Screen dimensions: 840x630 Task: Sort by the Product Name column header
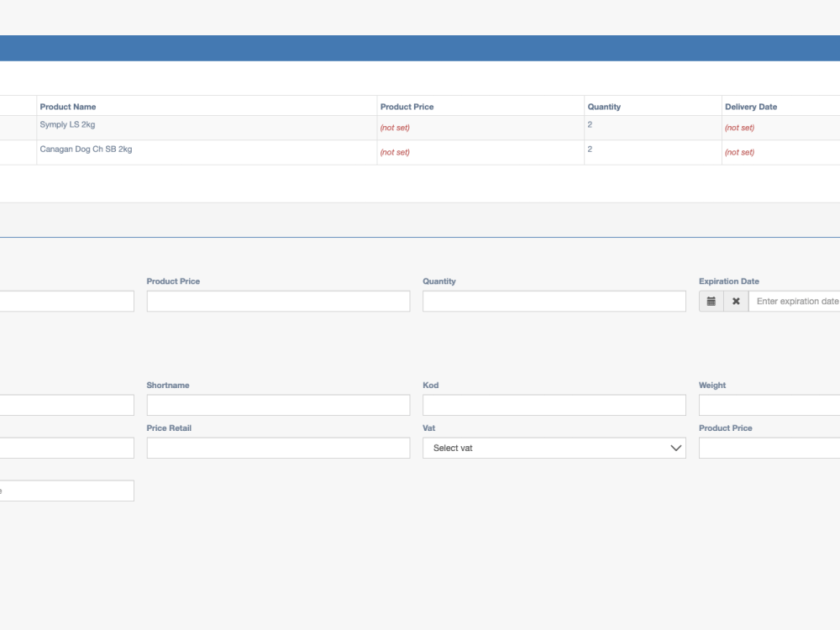click(x=68, y=107)
